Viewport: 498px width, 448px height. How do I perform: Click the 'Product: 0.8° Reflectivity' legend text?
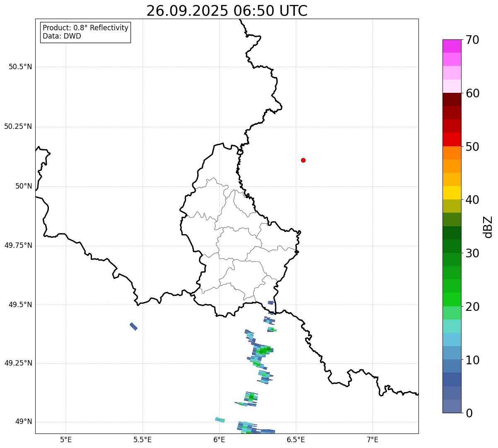point(86,28)
